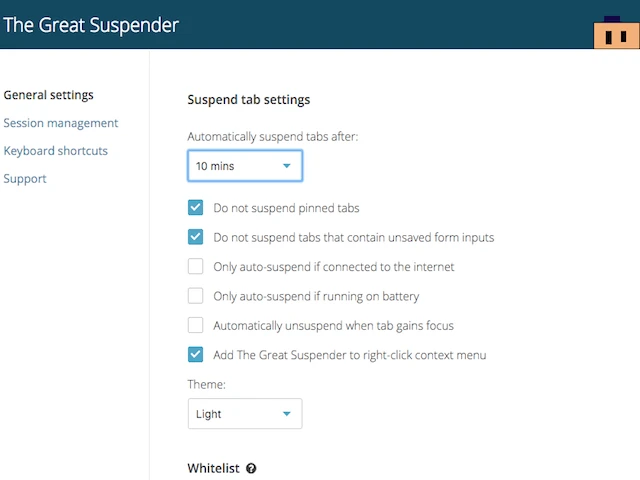Toggle Do not suspend pinned tabs checkbox
The height and width of the screenshot is (480, 640).
(x=196, y=208)
